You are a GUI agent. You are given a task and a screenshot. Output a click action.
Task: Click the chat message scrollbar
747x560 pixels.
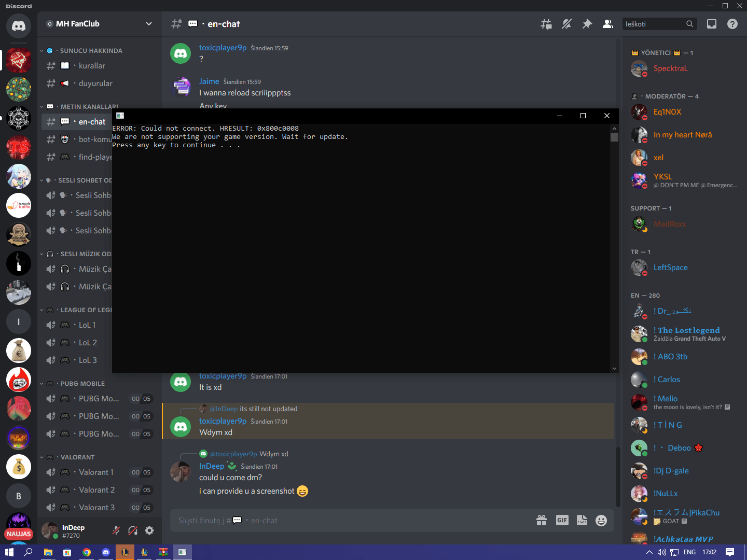point(618,476)
